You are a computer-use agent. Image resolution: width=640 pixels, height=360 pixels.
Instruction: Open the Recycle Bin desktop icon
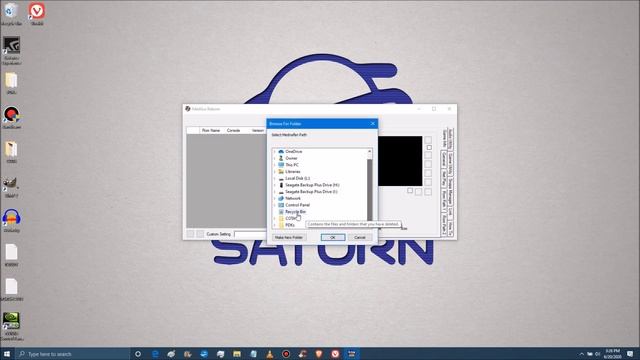11,13
